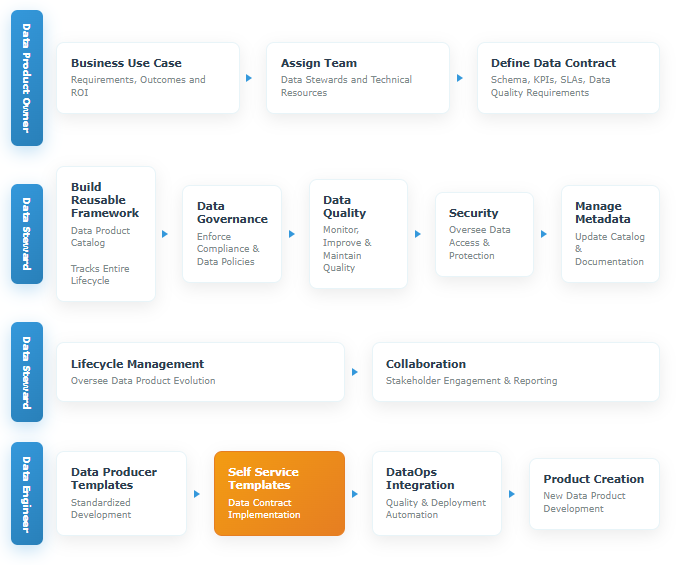Image resolution: width=681 pixels, height=565 pixels.
Task: Click 'Monitor, Improve & Maintain Quality' text
Action: [x=347, y=249]
